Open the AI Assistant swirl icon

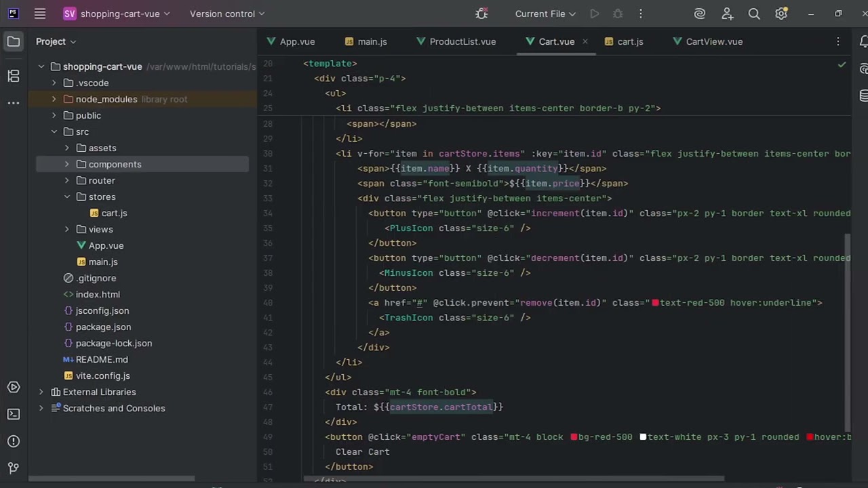700,14
